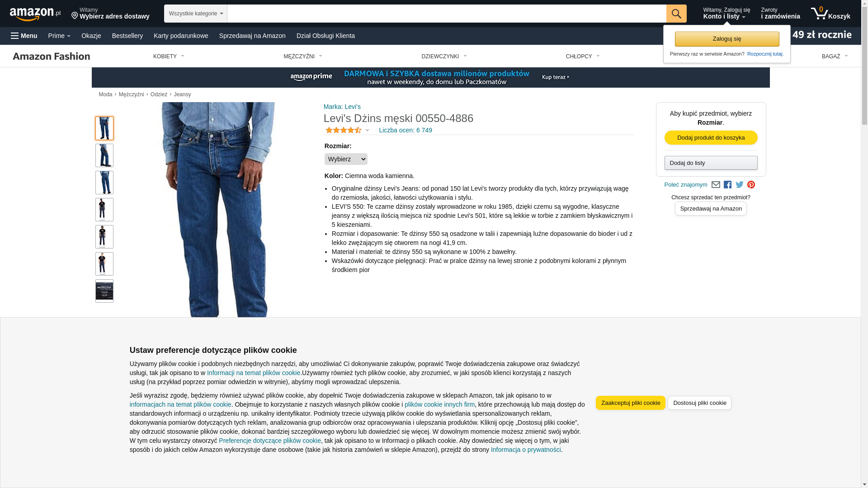
Task: Open the Liczba ocen 6 749 reviews link
Action: tap(406, 130)
